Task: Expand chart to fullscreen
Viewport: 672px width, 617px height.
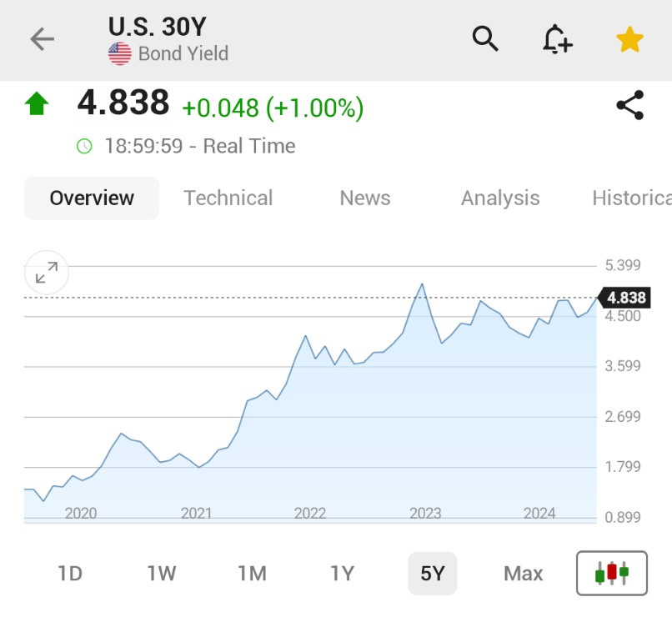Action: [47, 273]
